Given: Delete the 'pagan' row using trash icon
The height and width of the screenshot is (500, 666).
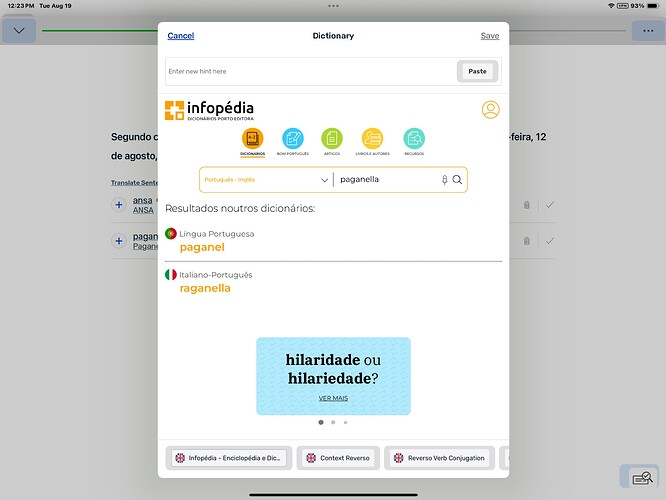Looking at the screenshot, I should coord(527,241).
